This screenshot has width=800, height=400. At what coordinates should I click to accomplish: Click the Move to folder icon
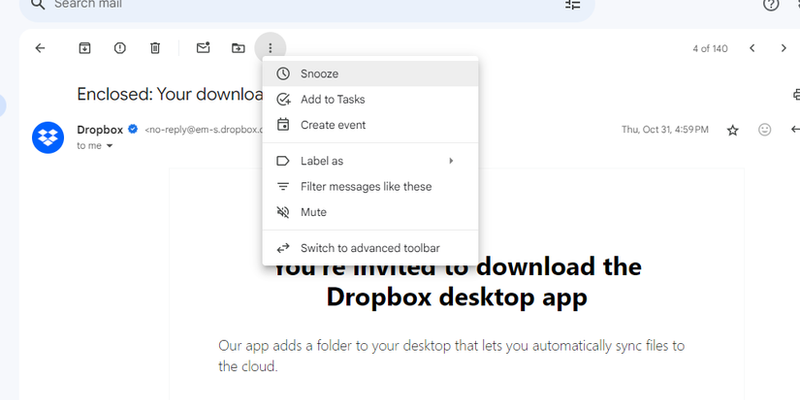tap(237, 47)
